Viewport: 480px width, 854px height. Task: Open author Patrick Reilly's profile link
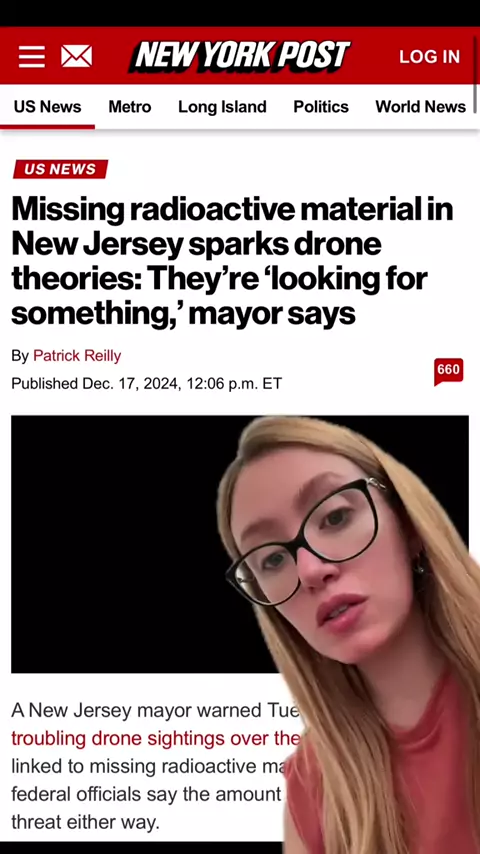(77, 356)
